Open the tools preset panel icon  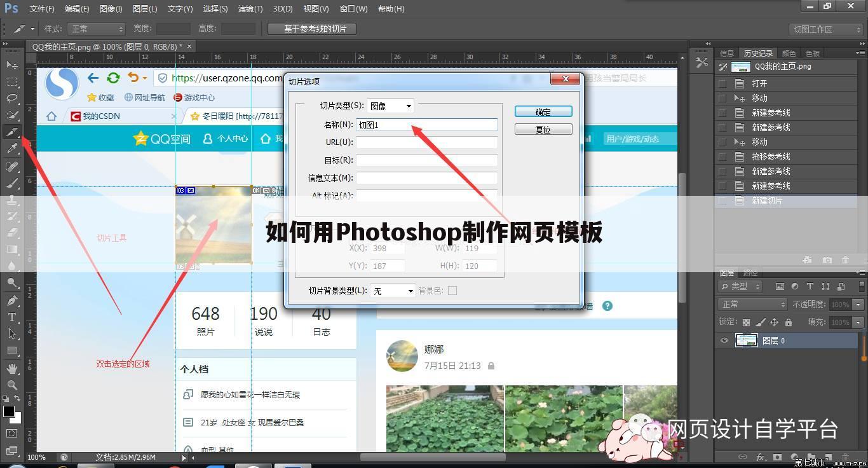pos(702,62)
